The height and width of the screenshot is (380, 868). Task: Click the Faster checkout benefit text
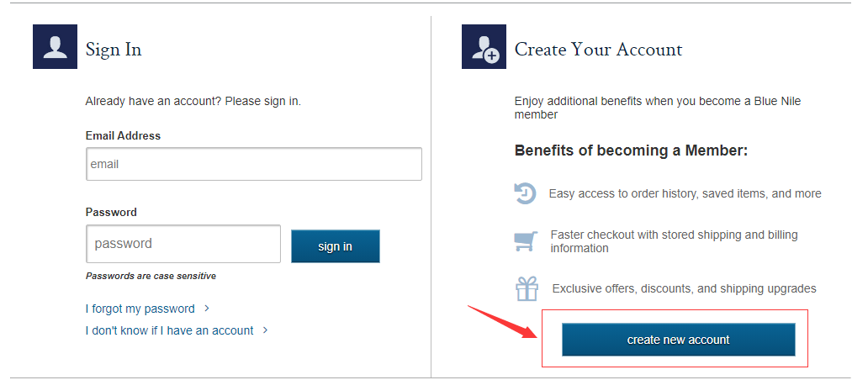click(674, 241)
